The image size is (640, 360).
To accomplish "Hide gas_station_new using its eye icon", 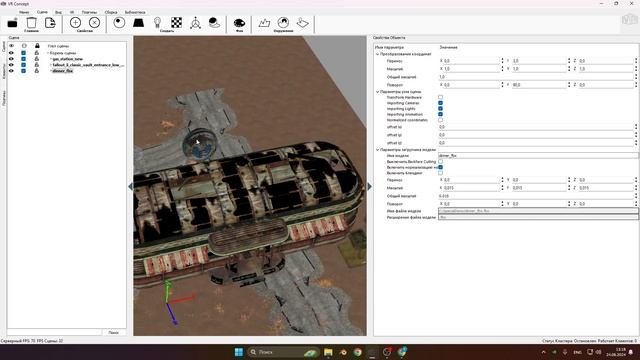I will (x=11, y=59).
